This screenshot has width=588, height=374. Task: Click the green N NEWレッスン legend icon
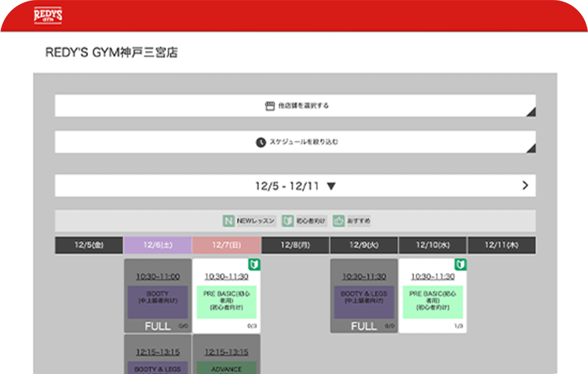[x=229, y=221]
